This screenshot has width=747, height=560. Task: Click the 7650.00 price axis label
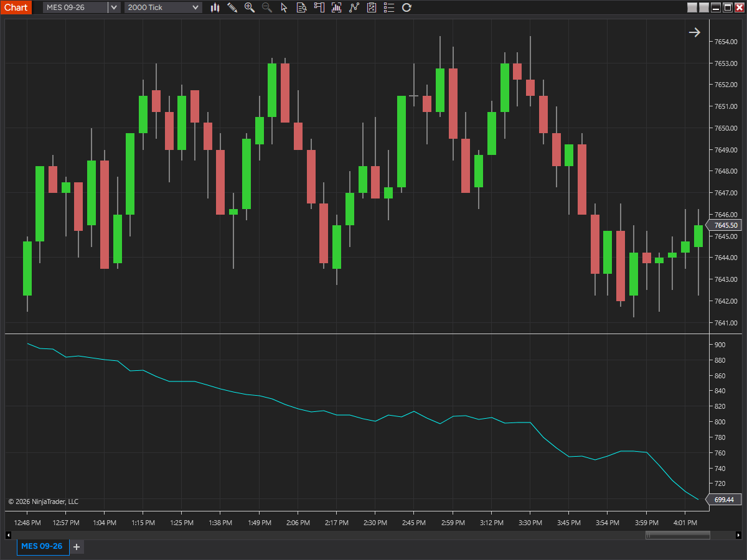tap(725, 128)
